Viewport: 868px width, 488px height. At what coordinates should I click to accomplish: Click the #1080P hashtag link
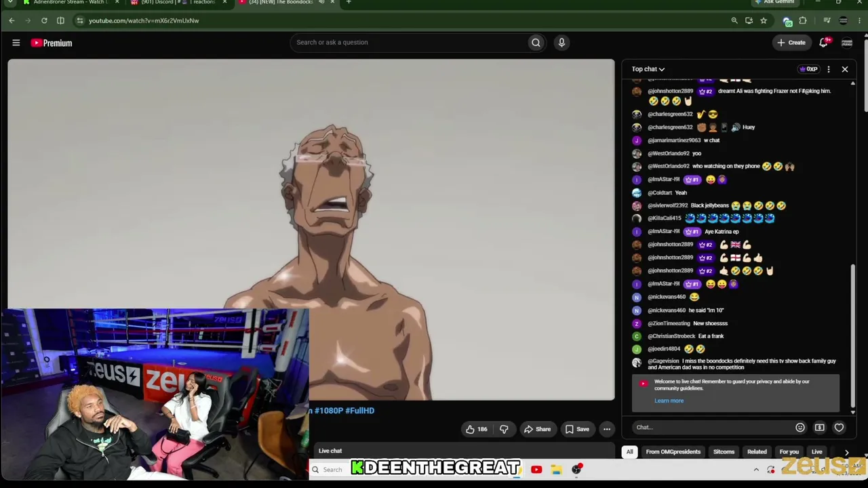[x=328, y=411]
